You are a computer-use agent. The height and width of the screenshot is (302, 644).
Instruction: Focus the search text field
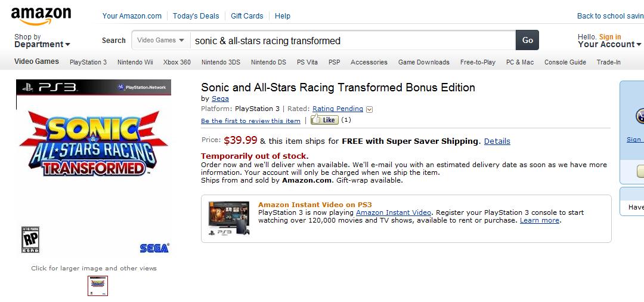[x=353, y=40]
